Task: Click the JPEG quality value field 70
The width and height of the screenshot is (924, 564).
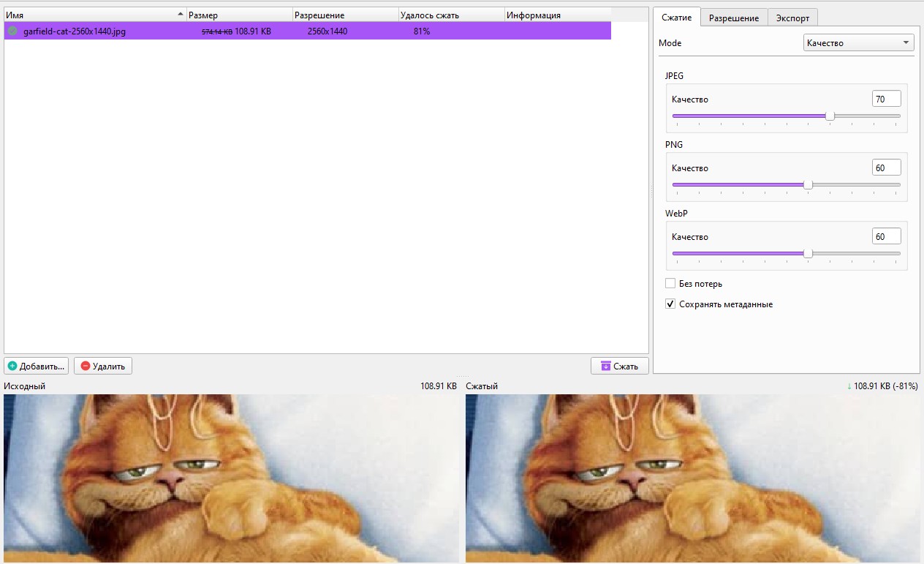Action: click(x=887, y=99)
